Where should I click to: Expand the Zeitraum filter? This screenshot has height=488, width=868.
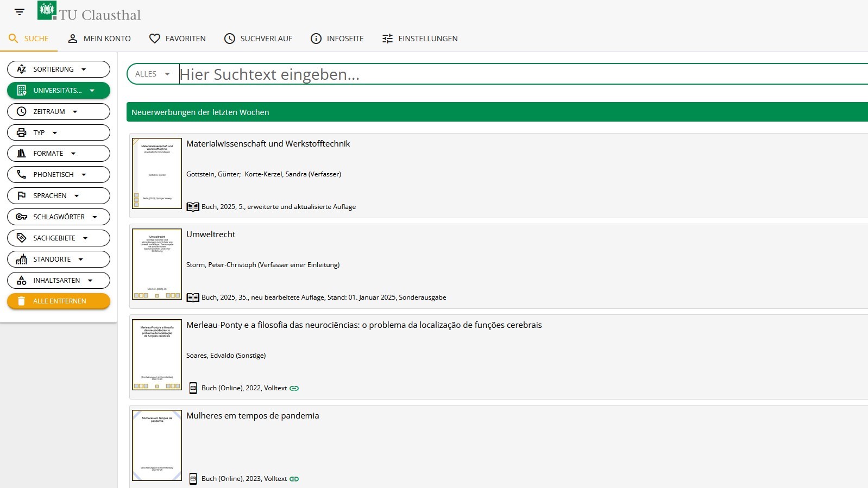tap(59, 112)
